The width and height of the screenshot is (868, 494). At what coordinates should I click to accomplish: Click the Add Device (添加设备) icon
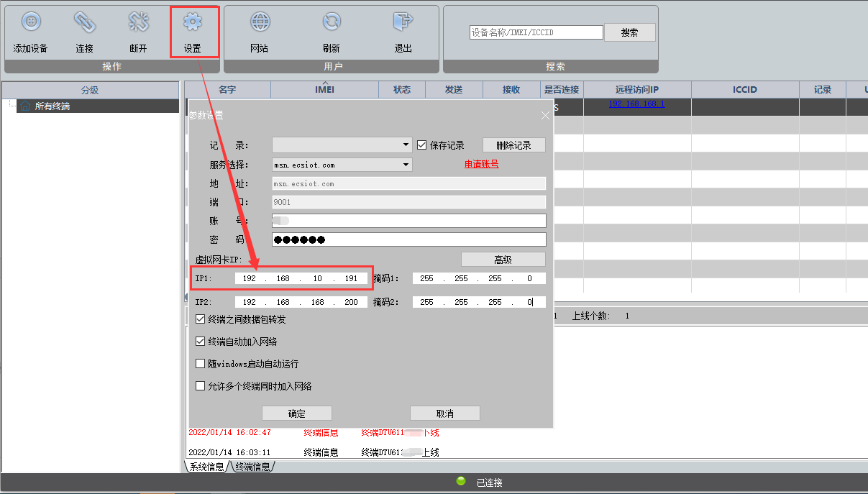click(x=30, y=24)
